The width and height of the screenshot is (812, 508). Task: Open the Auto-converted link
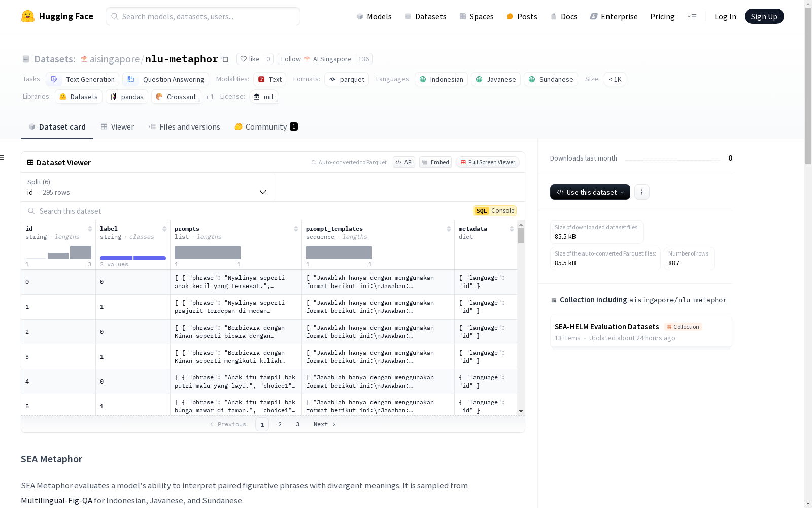click(x=339, y=162)
